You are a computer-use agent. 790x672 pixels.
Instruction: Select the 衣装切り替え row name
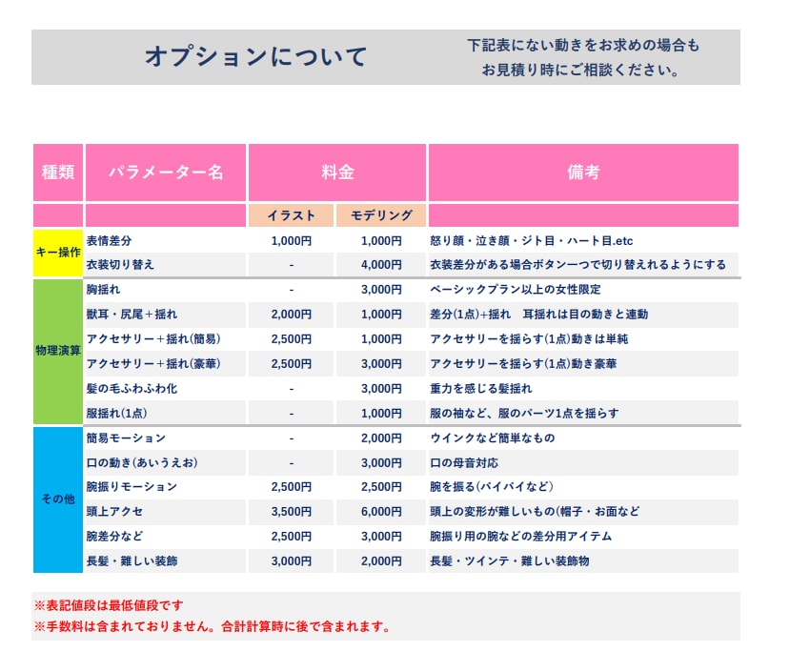click(x=120, y=265)
